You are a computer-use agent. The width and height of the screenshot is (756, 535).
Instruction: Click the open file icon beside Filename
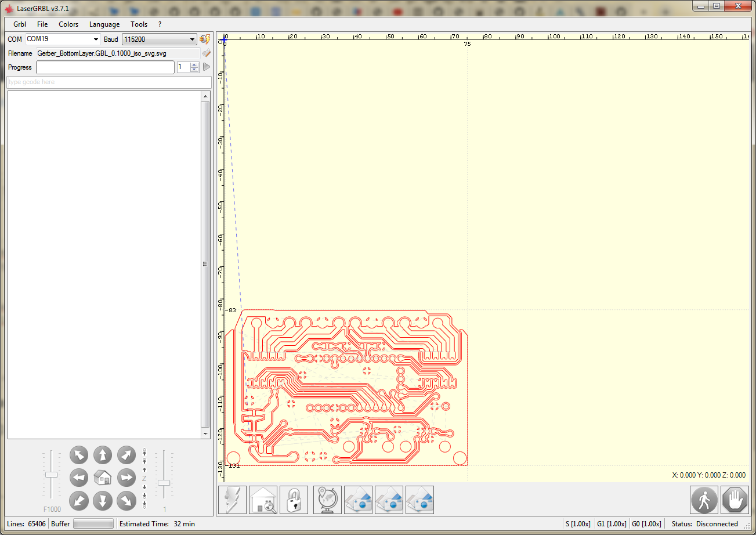(206, 53)
